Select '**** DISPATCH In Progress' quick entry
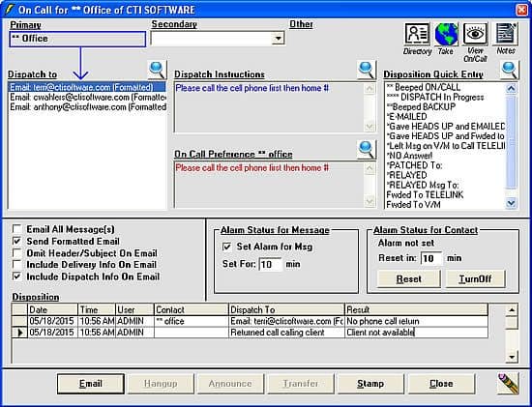The image size is (532, 407). pyautogui.click(x=445, y=97)
